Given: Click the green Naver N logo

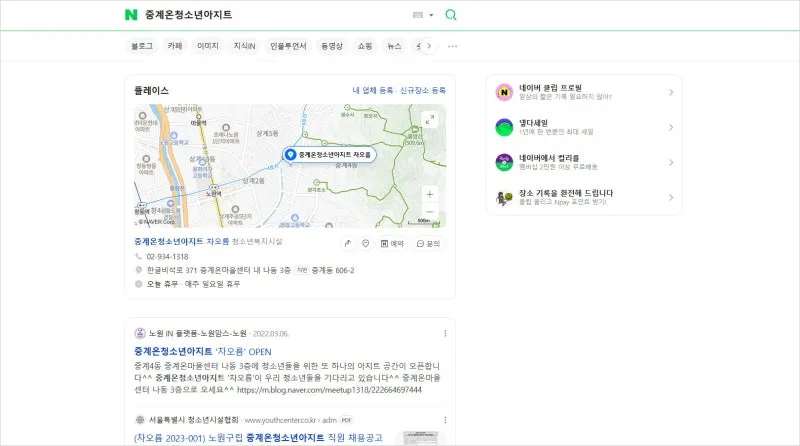Looking at the screenshot, I should 131,15.
